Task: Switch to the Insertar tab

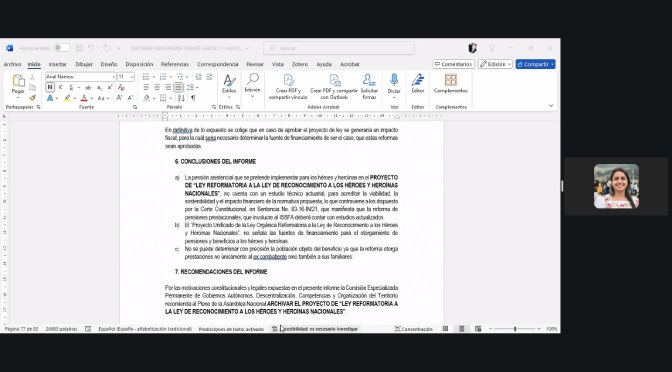Action: point(57,64)
